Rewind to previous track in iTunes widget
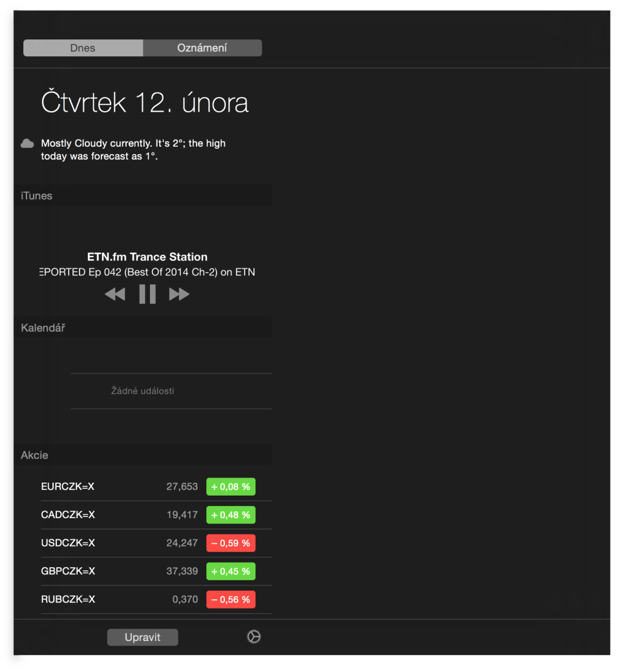 click(114, 294)
